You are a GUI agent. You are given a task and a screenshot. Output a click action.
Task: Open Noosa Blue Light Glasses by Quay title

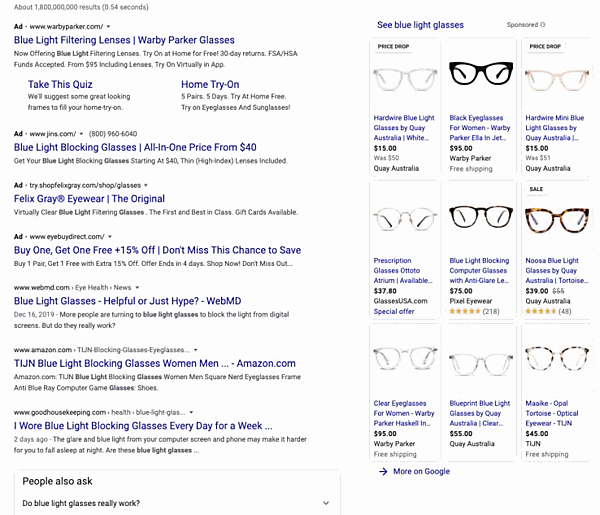point(557,271)
